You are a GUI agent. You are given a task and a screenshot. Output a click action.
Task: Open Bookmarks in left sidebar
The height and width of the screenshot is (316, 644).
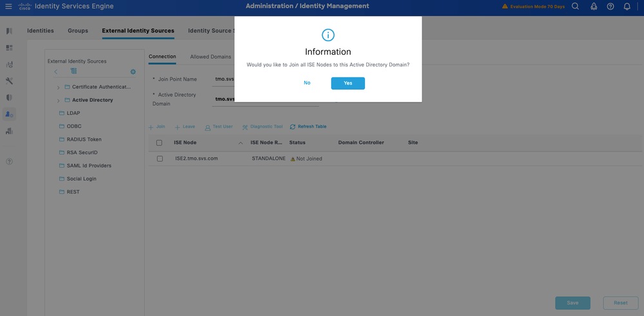pyautogui.click(x=9, y=31)
